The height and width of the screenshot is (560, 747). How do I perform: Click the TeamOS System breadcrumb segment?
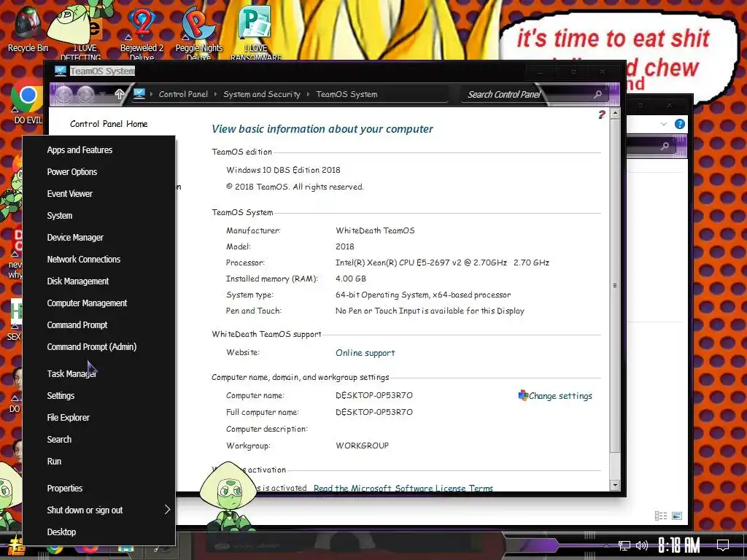pyautogui.click(x=347, y=94)
